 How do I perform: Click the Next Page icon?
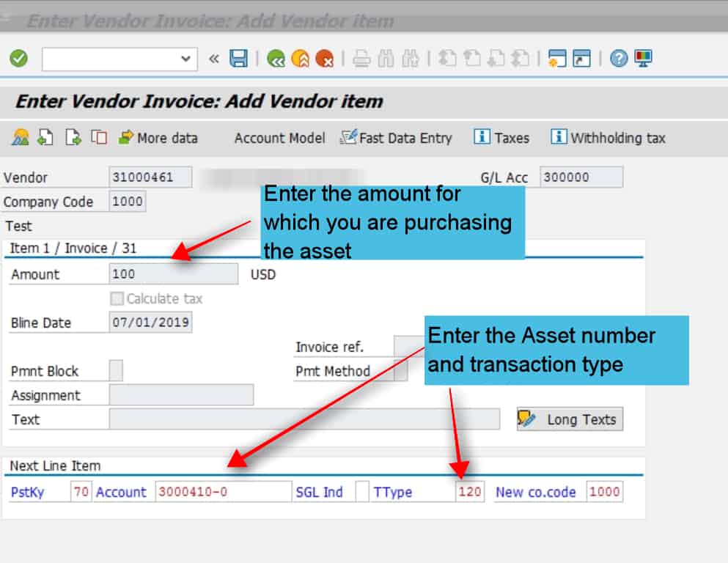(496, 59)
